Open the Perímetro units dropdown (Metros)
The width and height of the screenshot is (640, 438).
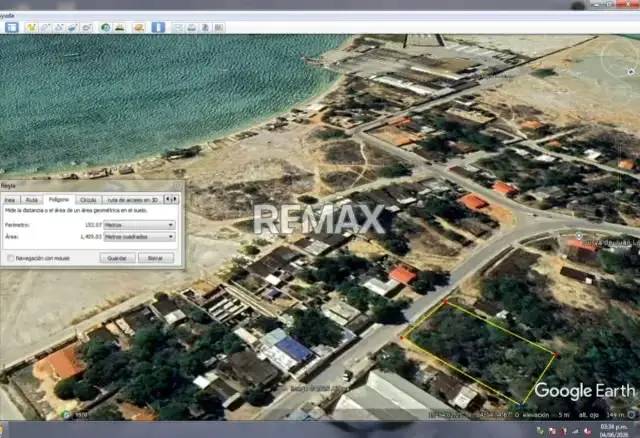[x=139, y=225]
